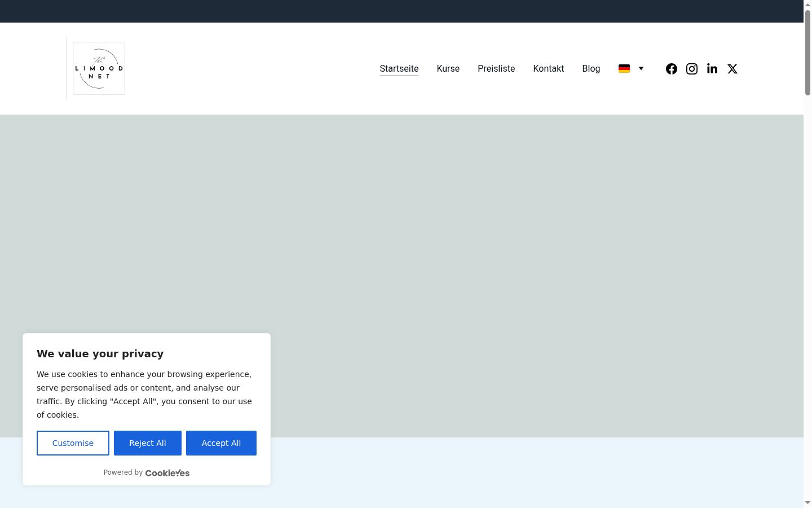Open the X (Twitter) social icon
812x508 pixels.
(732, 69)
